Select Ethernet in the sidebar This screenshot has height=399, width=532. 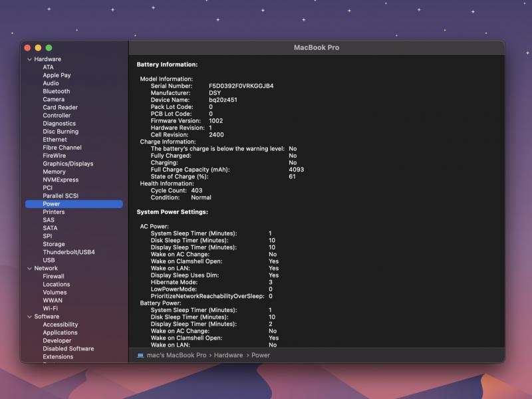(55, 140)
